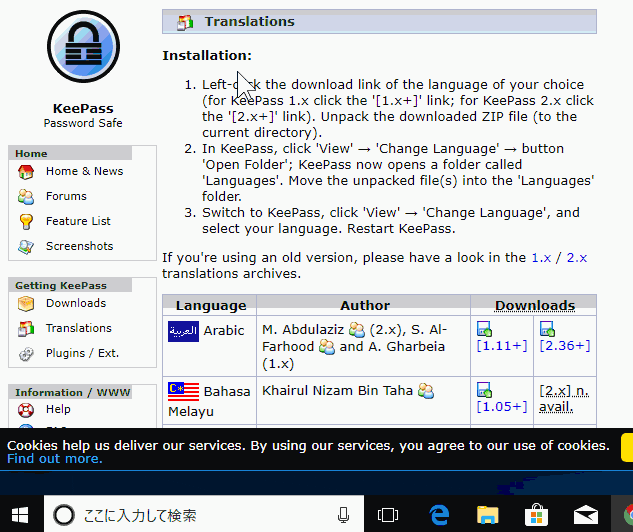
Task: Click the Screenshots magnifier icon
Action: click(x=26, y=247)
